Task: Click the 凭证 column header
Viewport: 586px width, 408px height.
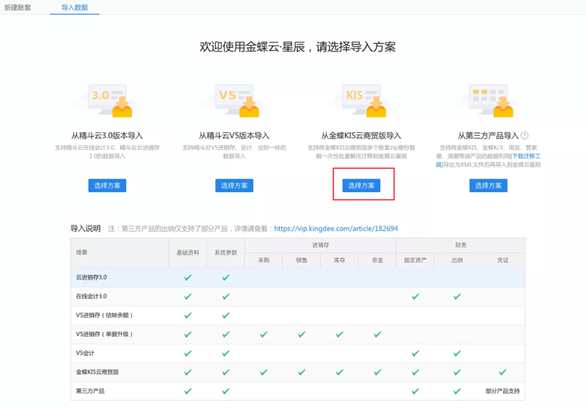Action: coord(503,260)
